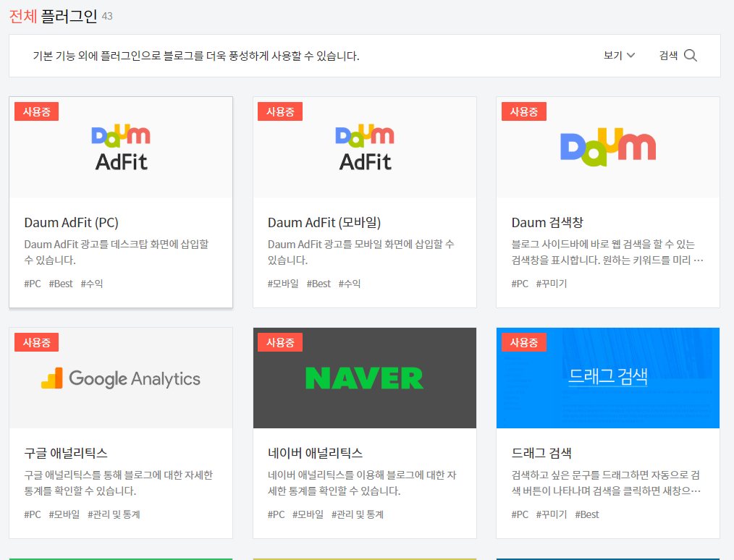Select #PC tag on 네이버 애널리틱스 card
The height and width of the screenshot is (560, 734).
(x=277, y=514)
